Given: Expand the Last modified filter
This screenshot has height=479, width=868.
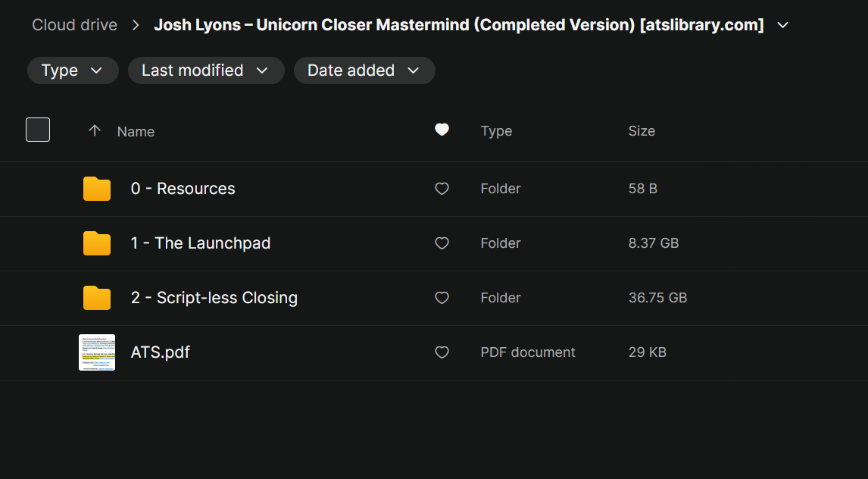Looking at the screenshot, I should 205,70.
